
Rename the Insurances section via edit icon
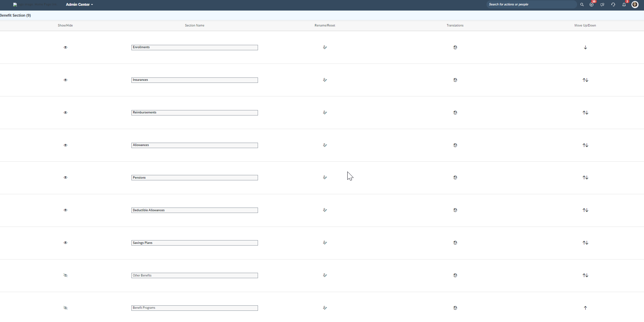(x=325, y=80)
